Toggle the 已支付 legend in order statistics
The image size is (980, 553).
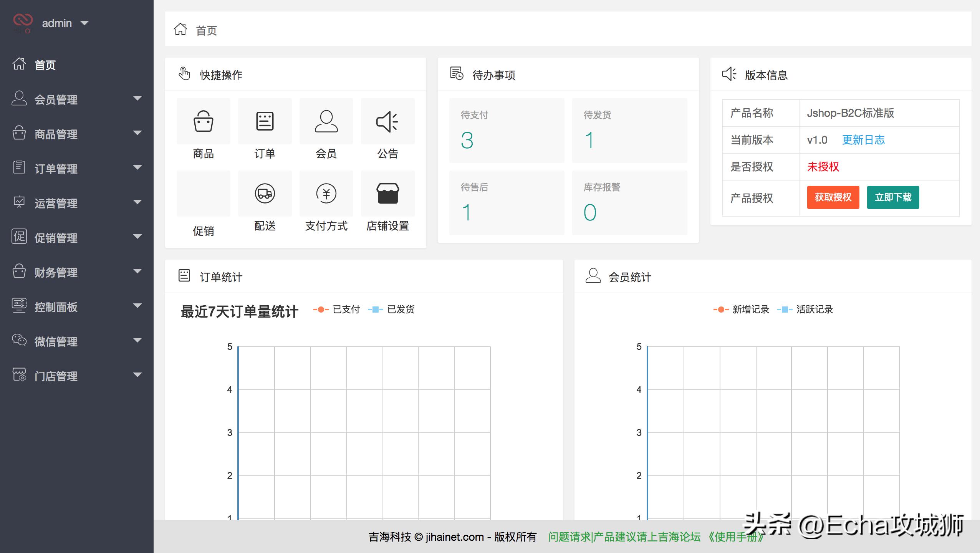pyautogui.click(x=337, y=309)
